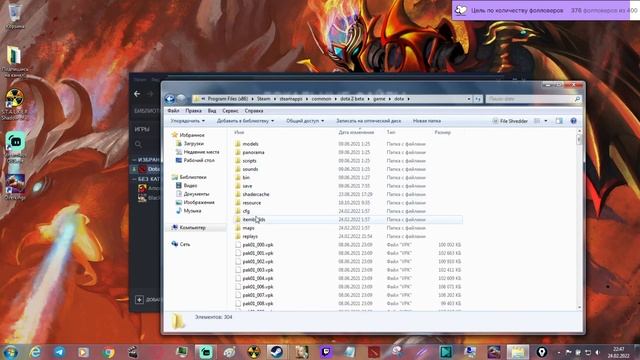
Task: Open Telegram from taskbar
Action: coord(60,352)
